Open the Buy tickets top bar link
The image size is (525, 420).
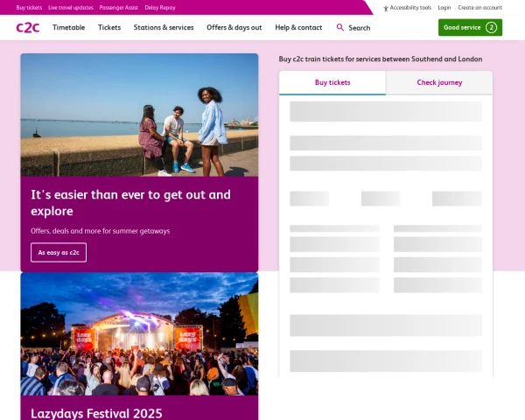[29, 7]
